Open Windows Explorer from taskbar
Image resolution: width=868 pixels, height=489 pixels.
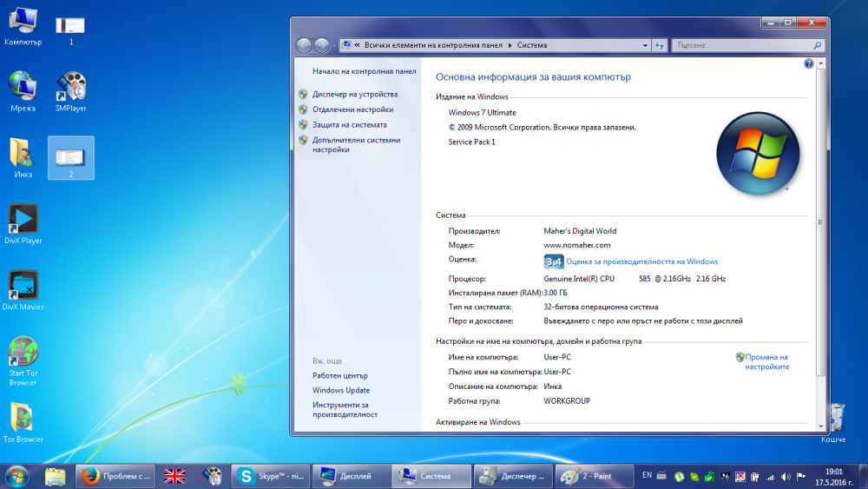click(55, 476)
